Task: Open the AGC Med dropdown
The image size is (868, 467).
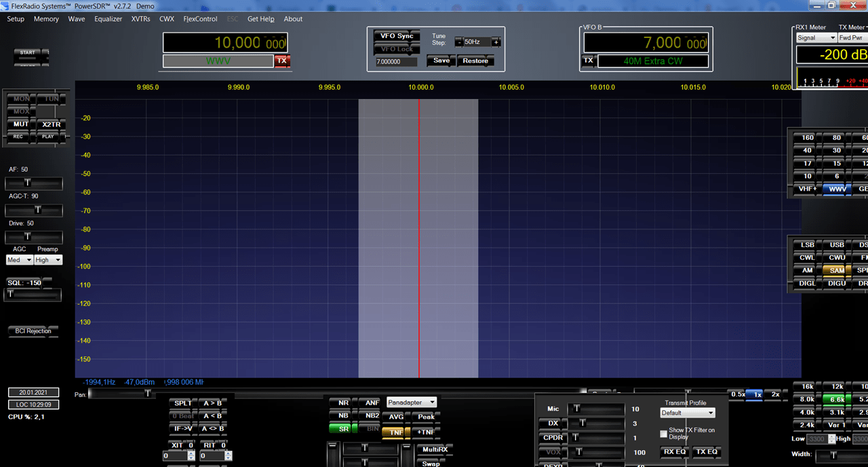Action: tap(20, 260)
